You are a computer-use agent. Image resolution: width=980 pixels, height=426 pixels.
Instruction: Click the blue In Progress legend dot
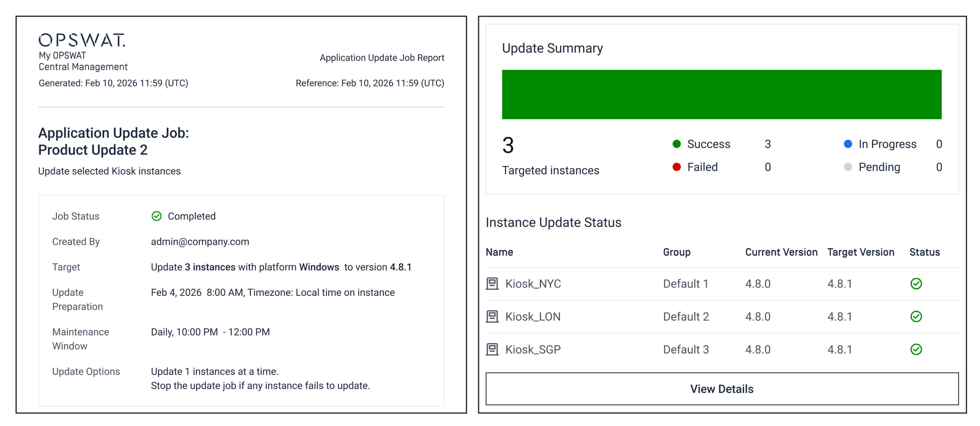click(x=848, y=144)
